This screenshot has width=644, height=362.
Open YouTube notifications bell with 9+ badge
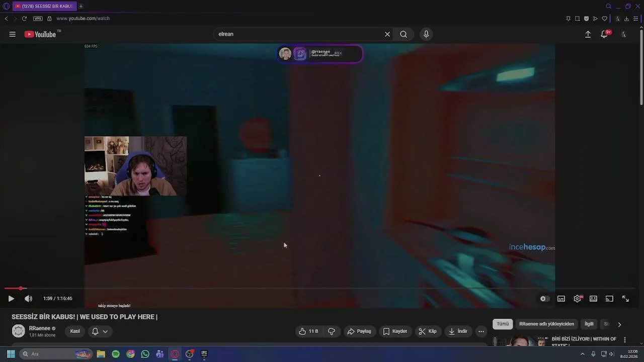tap(605, 34)
